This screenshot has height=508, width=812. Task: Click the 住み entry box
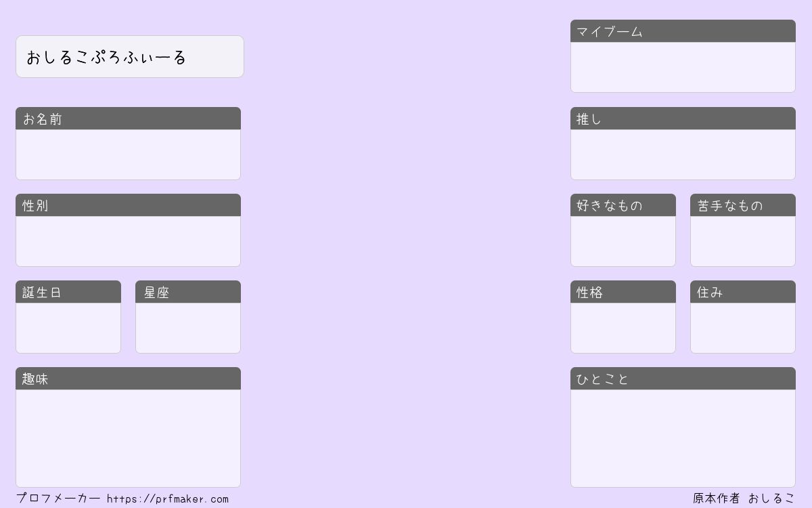pos(743,328)
